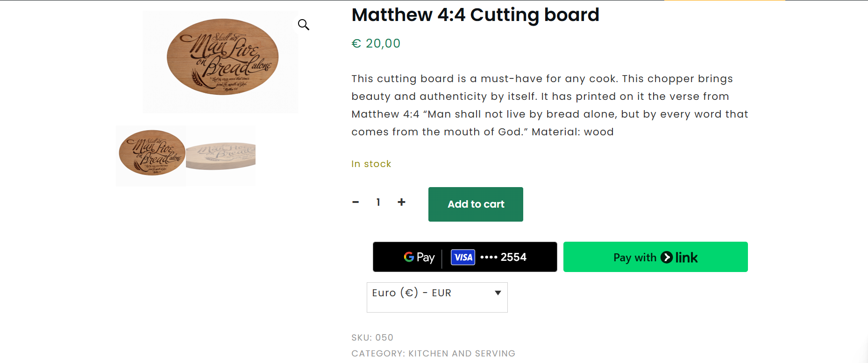Pay using card ending in 2554
This screenshot has height=363, width=868.
[x=465, y=257]
